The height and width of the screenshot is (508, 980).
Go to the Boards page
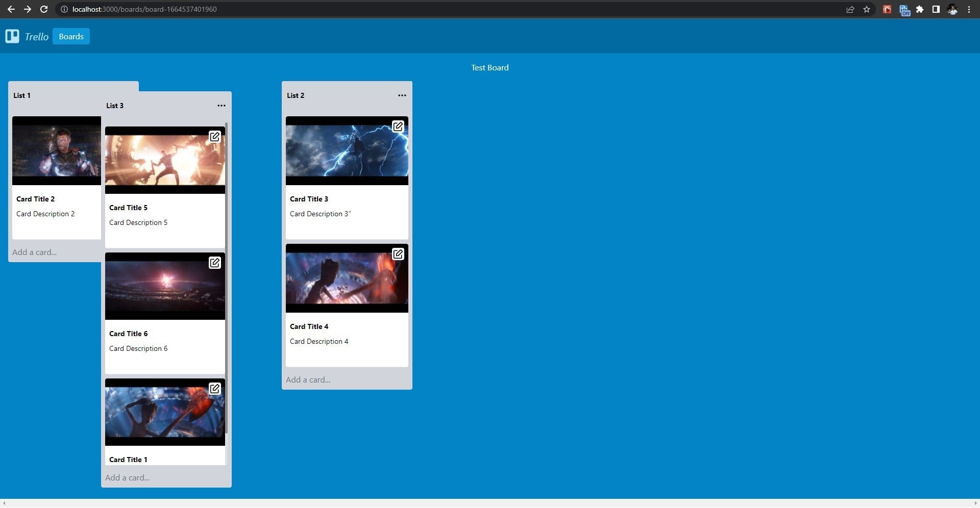(71, 36)
